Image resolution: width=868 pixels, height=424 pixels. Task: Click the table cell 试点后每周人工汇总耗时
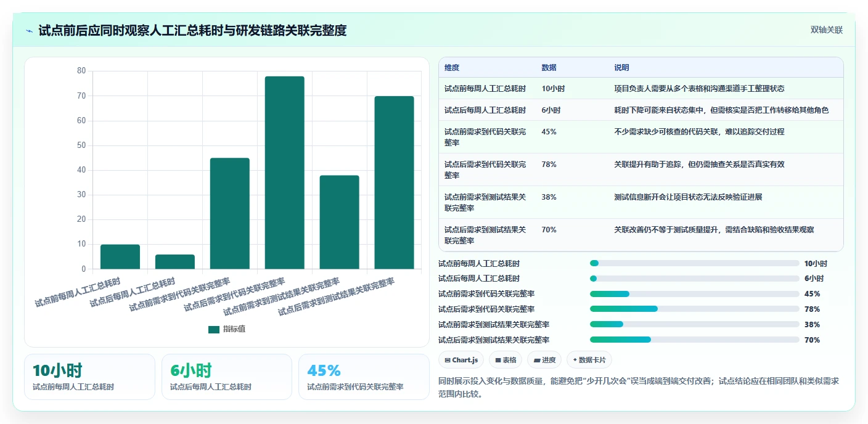point(485,110)
